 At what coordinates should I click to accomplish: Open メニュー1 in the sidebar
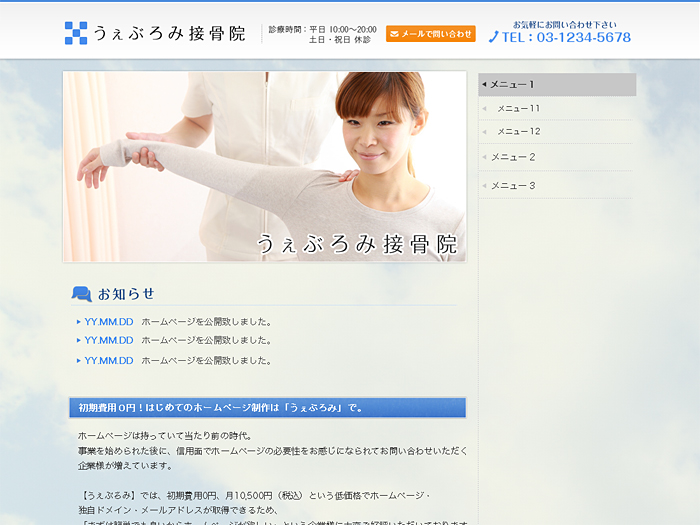click(557, 84)
